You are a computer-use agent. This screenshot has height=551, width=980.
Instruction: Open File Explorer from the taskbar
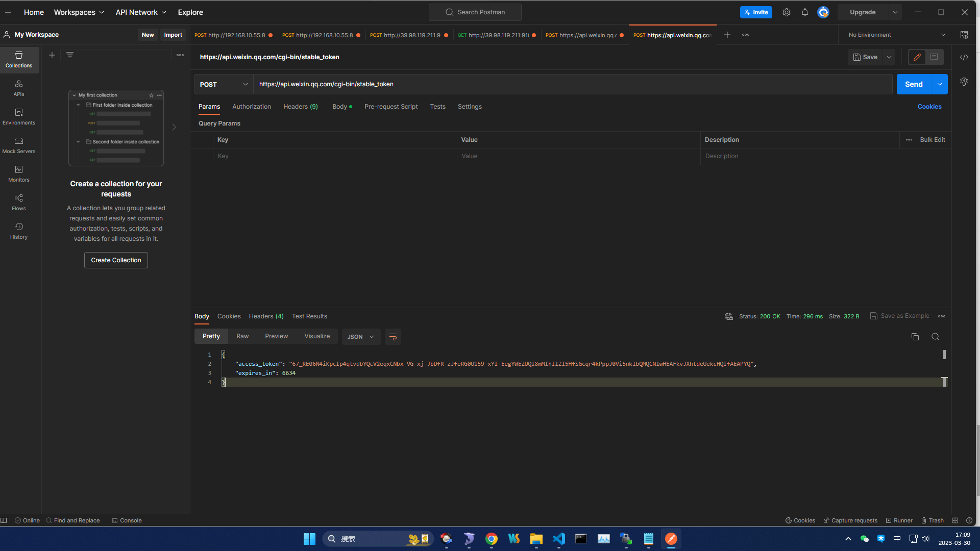pyautogui.click(x=536, y=539)
